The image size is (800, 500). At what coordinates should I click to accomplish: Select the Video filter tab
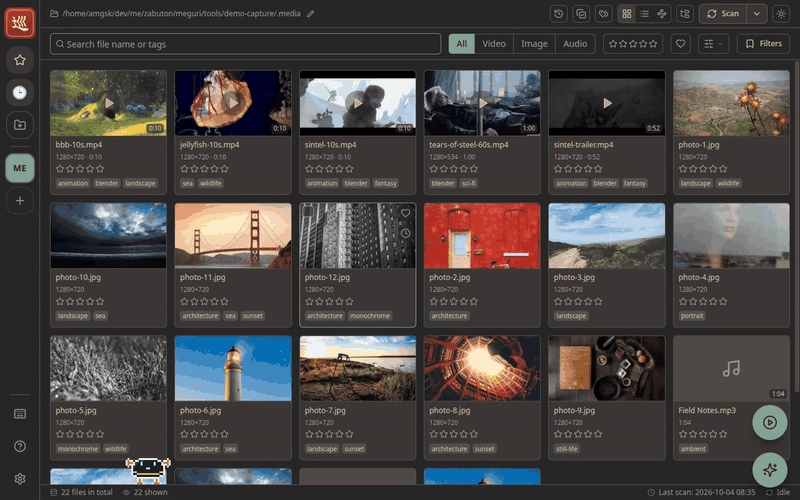[494, 44]
